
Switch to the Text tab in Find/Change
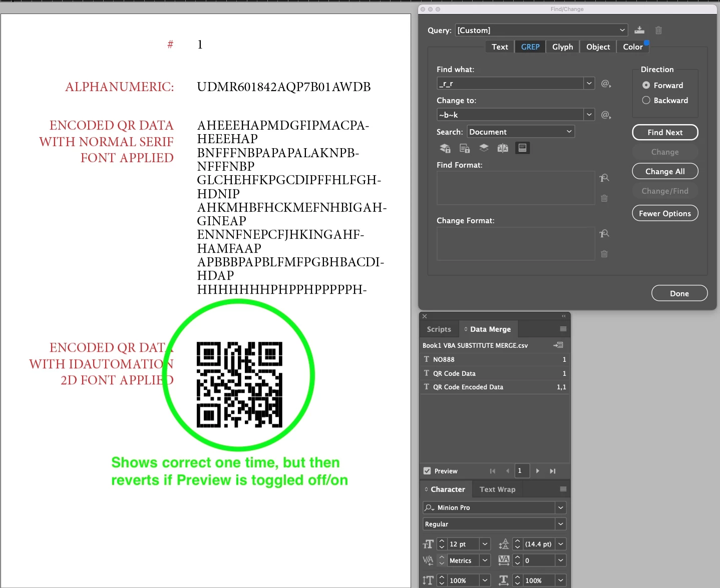(500, 47)
